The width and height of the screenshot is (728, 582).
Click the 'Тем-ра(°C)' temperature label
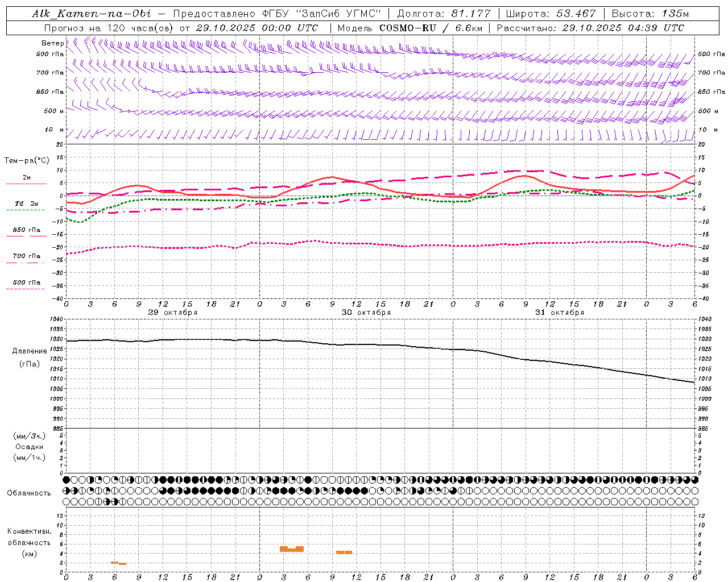[27, 161]
